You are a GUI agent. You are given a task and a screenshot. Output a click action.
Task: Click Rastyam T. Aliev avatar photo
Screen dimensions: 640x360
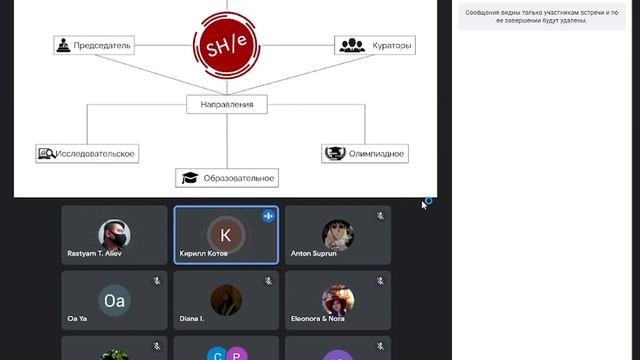[114, 235]
